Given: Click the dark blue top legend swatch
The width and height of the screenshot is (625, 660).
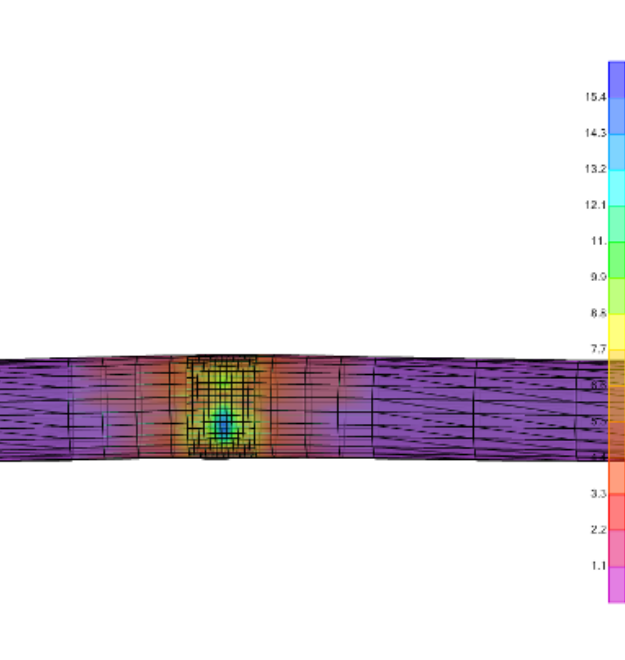Looking at the screenshot, I should [x=617, y=80].
